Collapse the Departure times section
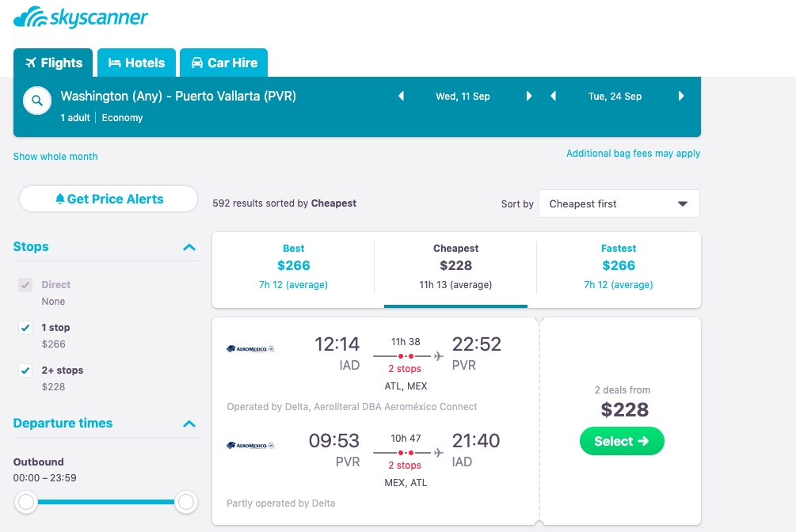The height and width of the screenshot is (532, 796). tap(189, 424)
